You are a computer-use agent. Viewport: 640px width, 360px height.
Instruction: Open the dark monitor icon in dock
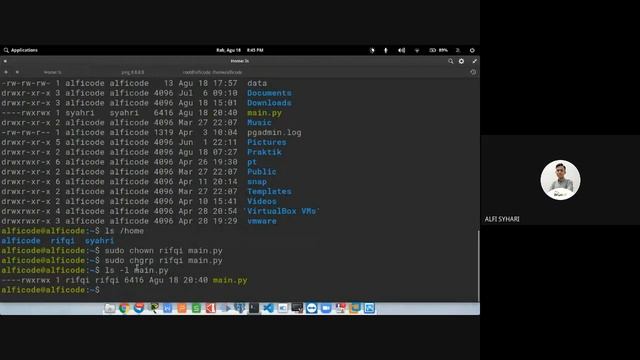pyautogui.click(x=297, y=308)
